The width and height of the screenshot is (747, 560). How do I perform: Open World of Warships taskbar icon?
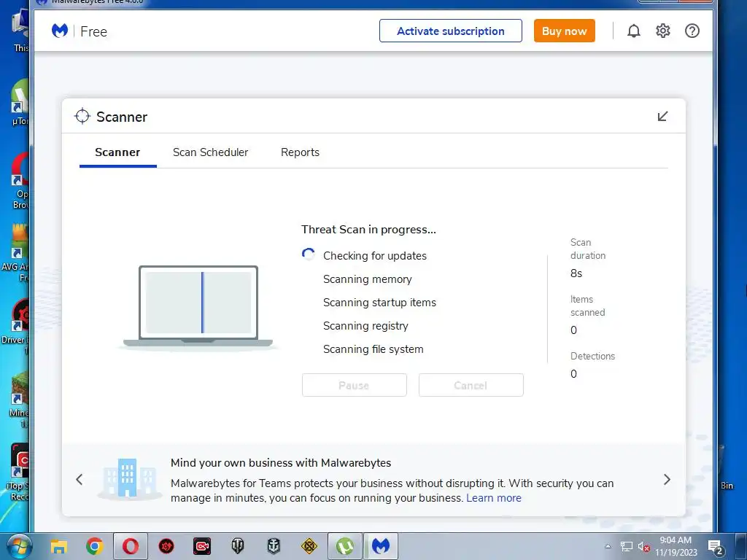point(274,546)
